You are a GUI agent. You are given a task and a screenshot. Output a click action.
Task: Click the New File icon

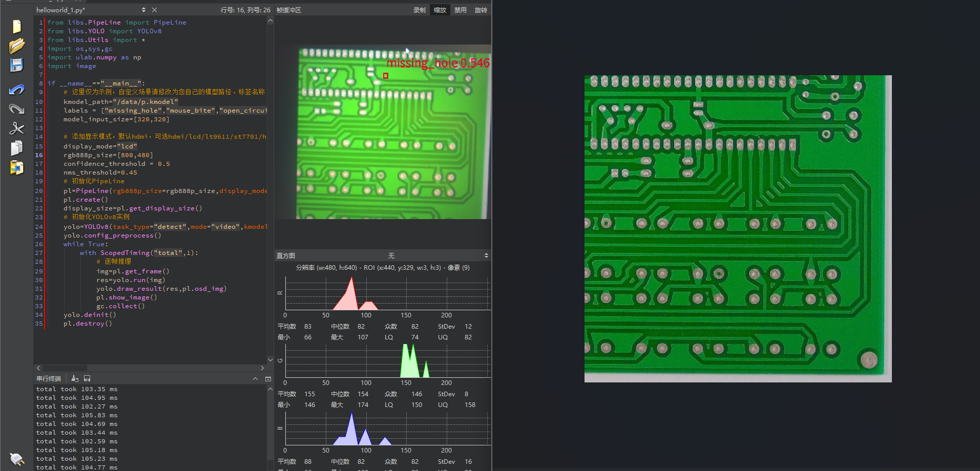click(x=17, y=27)
